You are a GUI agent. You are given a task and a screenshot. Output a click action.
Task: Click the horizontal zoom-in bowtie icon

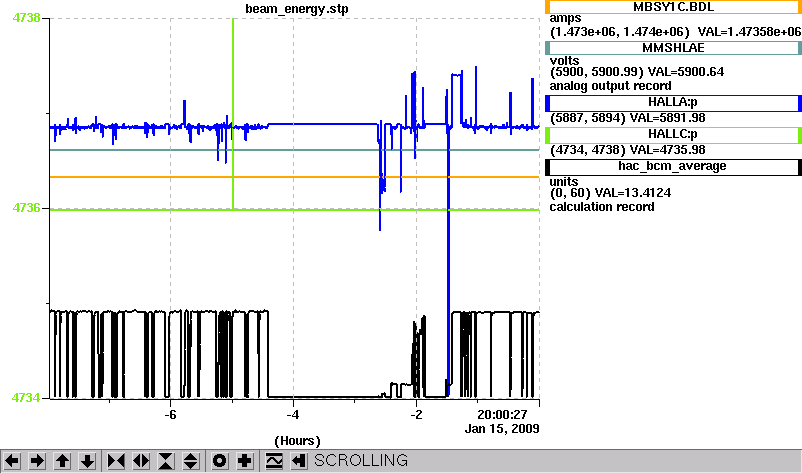tap(116, 461)
